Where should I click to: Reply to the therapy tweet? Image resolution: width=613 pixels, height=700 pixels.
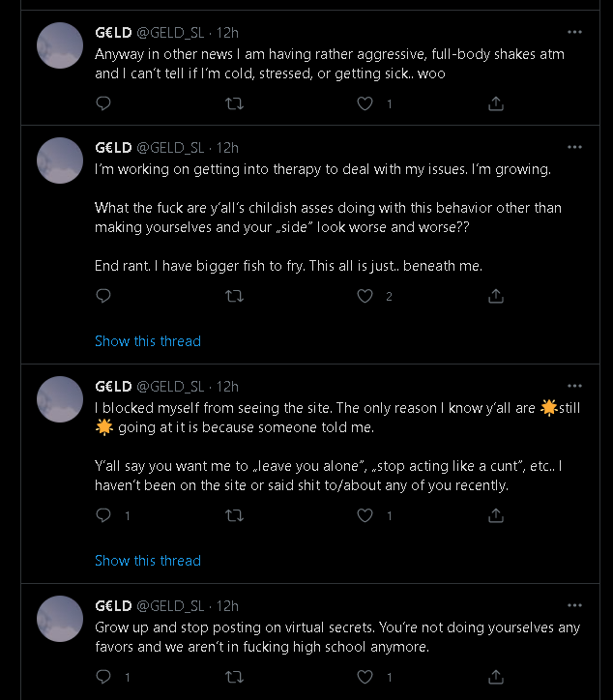[103, 296]
